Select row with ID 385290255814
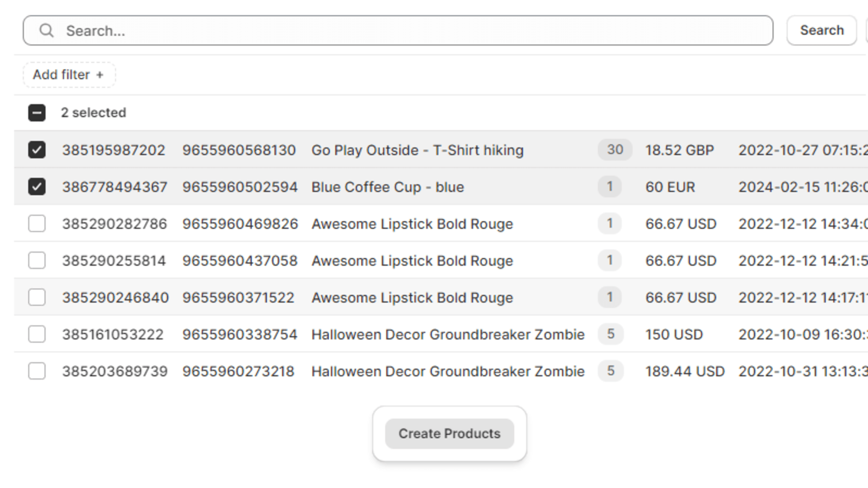The height and width of the screenshot is (488, 868). [37, 260]
